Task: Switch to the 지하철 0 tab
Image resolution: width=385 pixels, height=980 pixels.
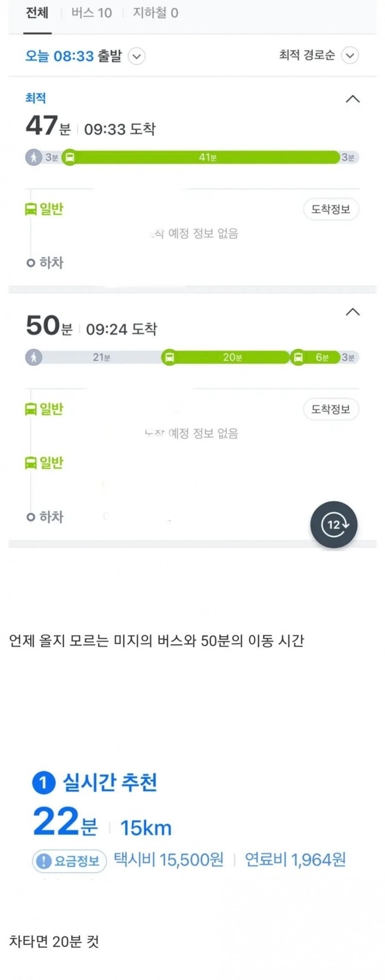Action: click(x=155, y=13)
